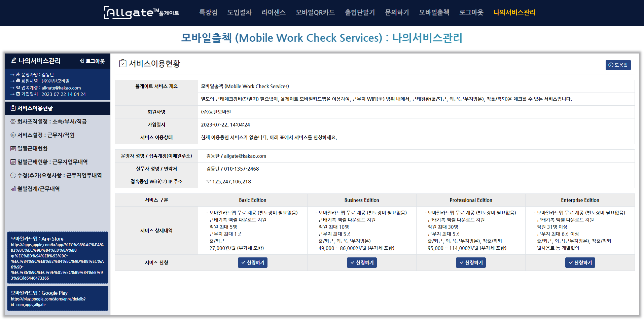
Task: Apply for Basic Edition with 신청하기
Action: coord(253,262)
